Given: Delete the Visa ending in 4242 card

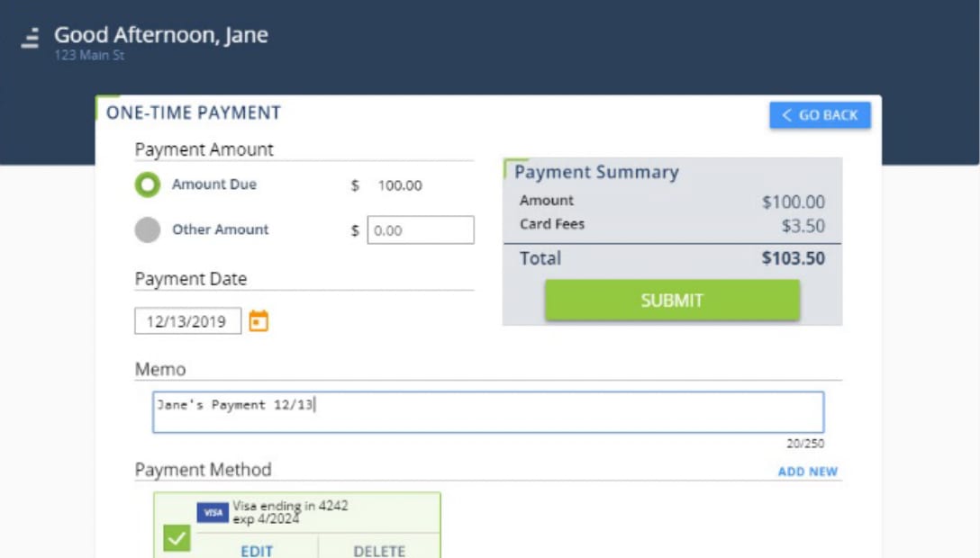Looking at the screenshot, I should click(x=379, y=551).
